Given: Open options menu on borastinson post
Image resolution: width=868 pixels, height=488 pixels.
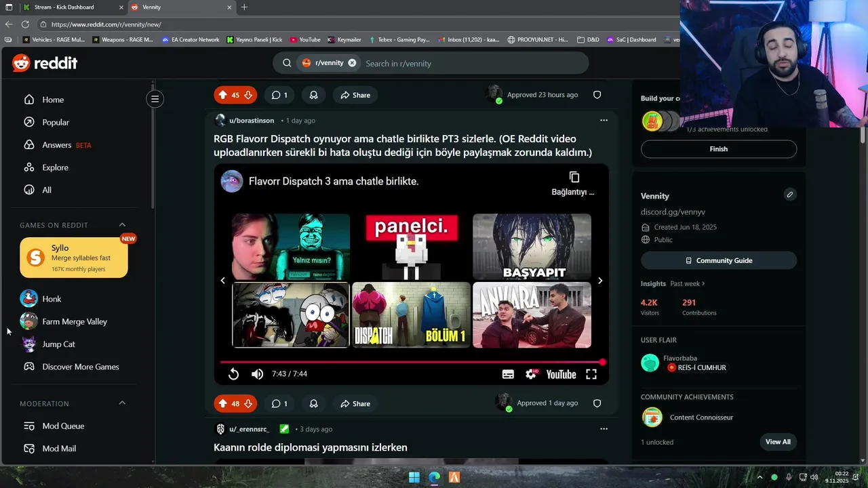Looking at the screenshot, I should 604,121.
